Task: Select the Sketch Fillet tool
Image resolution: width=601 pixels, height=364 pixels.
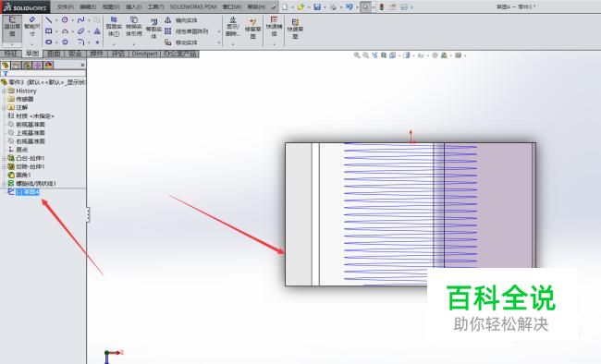Action: [80, 42]
